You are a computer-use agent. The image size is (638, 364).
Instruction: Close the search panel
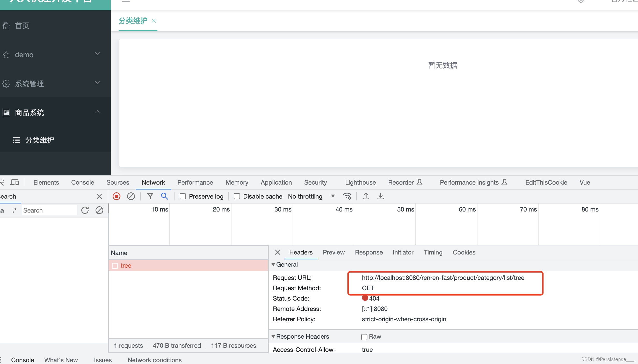point(99,196)
